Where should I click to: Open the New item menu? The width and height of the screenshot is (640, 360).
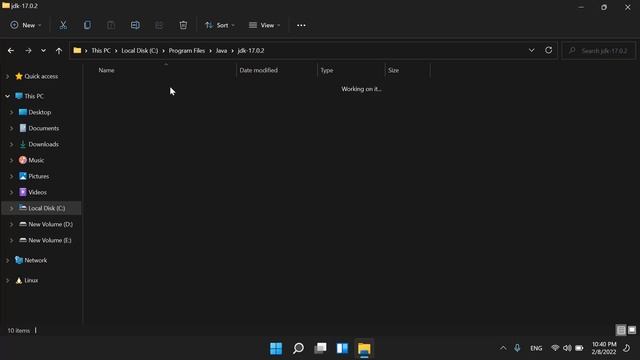click(26, 25)
